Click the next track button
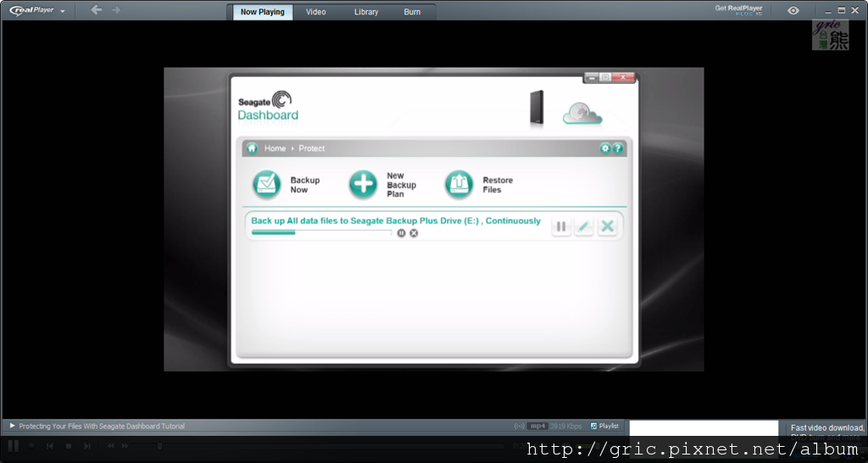868x463 pixels. [x=87, y=446]
